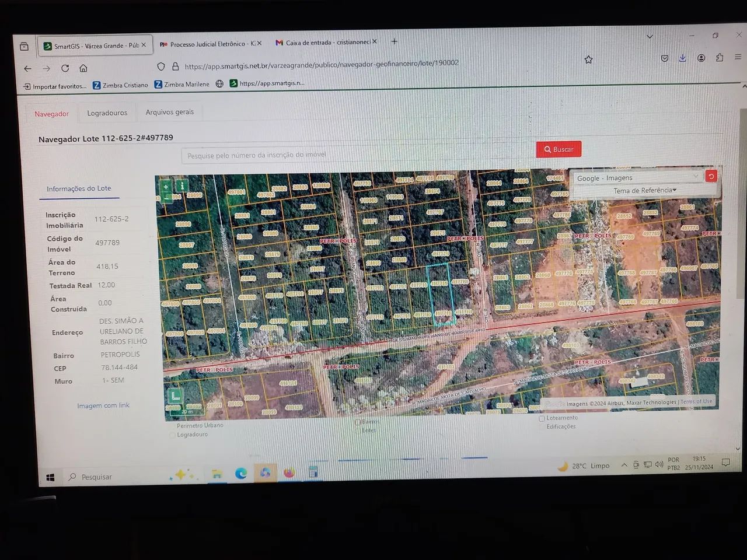
Task: Expand Tema de Referência dropdown
Action: [645, 190]
